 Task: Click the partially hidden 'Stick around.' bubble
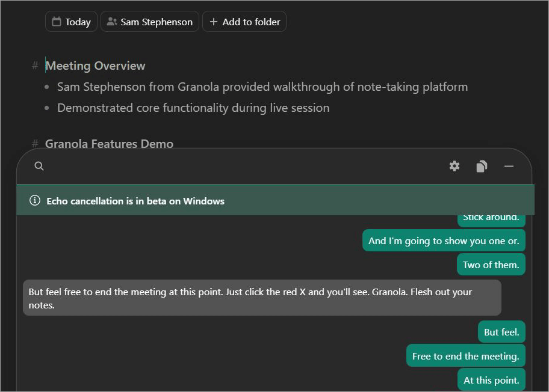pyautogui.click(x=491, y=221)
